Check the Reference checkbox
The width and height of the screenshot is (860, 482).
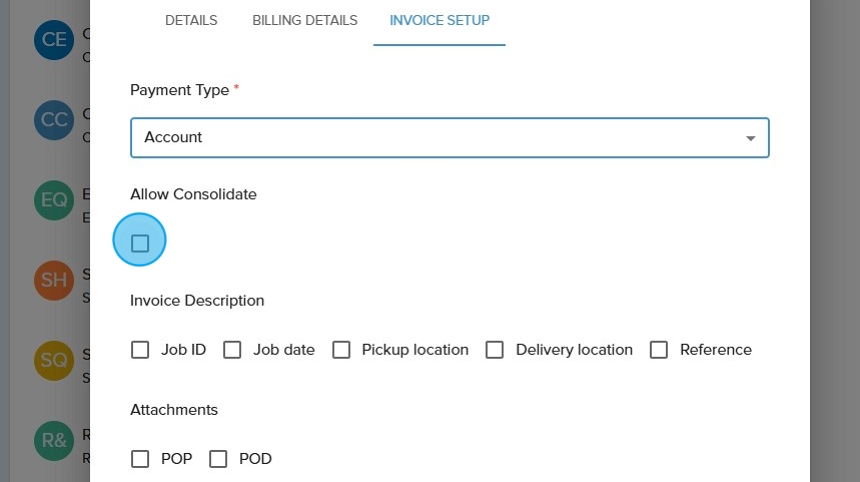pyautogui.click(x=659, y=350)
